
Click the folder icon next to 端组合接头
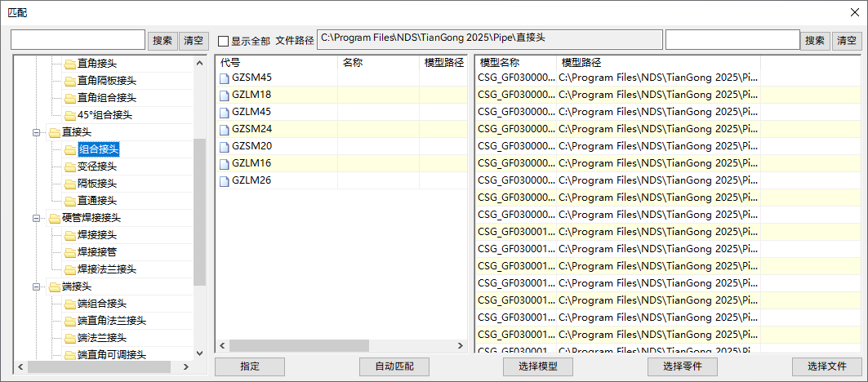69,304
